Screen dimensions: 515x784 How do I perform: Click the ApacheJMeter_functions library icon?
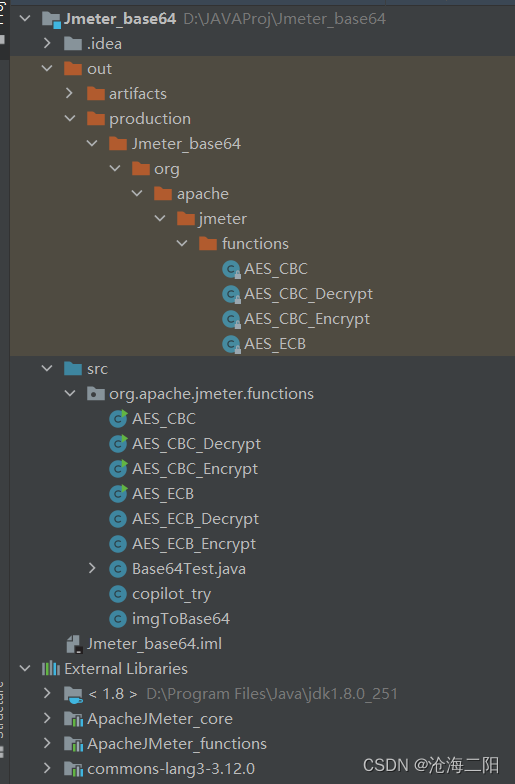pyautogui.click(x=74, y=744)
